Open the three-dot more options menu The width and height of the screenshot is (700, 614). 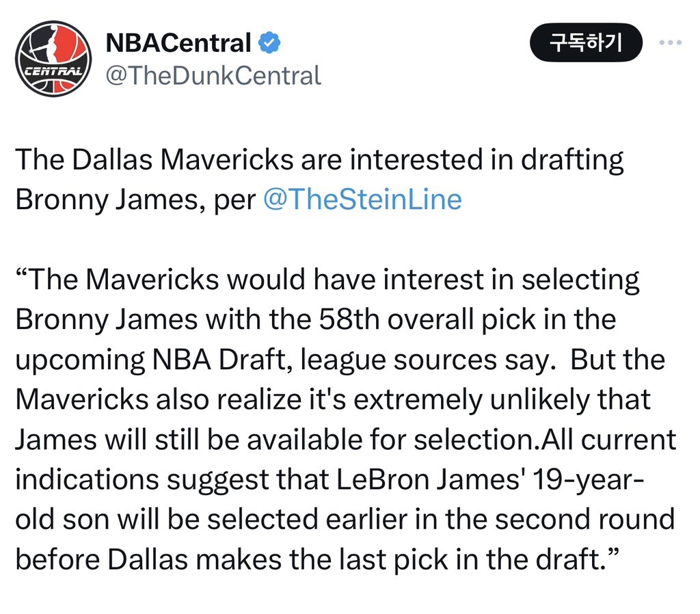click(x=670, y=43)
